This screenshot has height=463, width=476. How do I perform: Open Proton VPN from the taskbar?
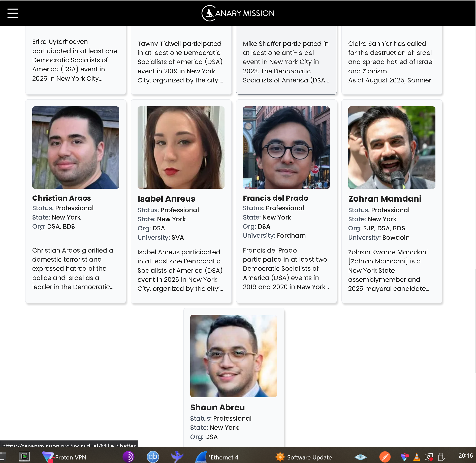pos(64,457)
